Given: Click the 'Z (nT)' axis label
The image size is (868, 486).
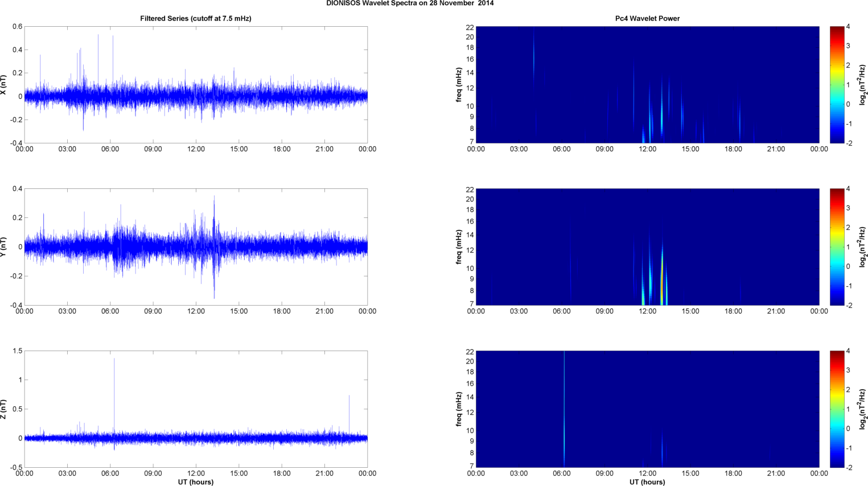Looking at the screenshot, I should coord(4,409).
